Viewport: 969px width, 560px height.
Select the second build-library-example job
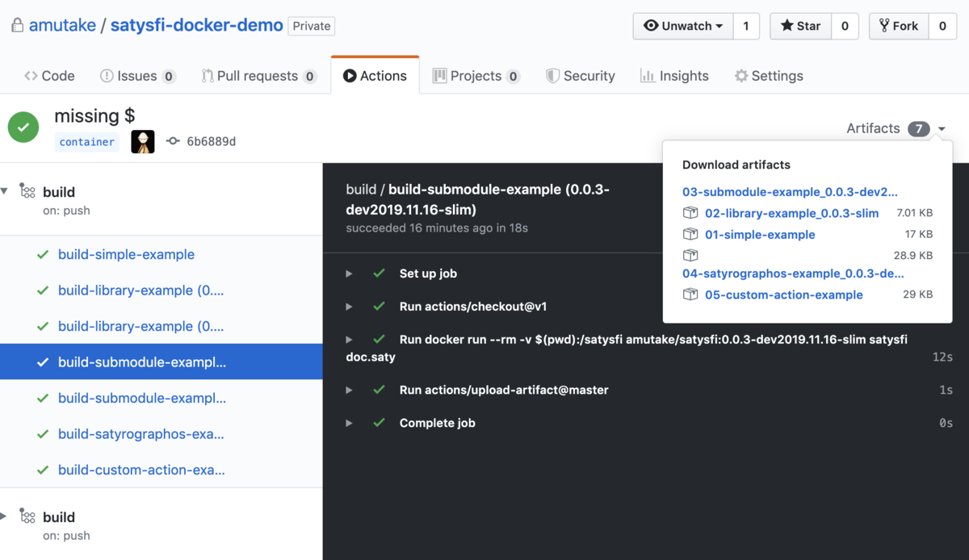pyautogui.click(x=141, y=326)
